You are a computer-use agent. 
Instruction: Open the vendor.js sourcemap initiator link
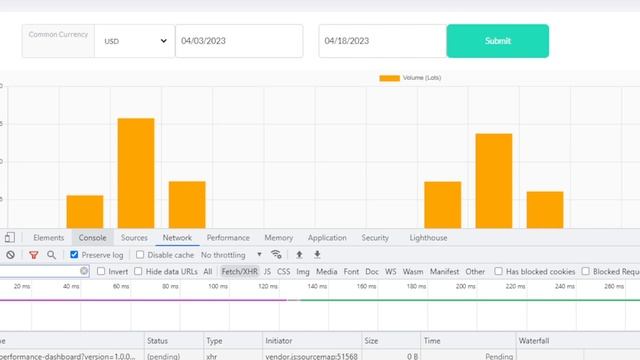point(311,356)
